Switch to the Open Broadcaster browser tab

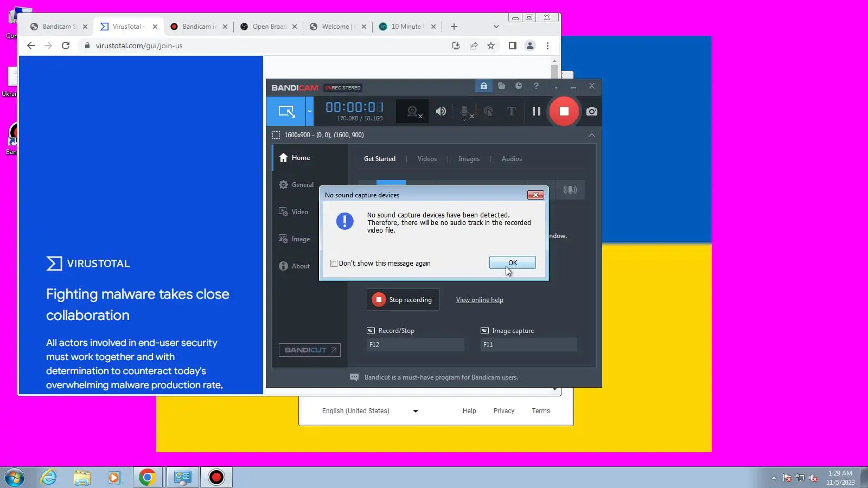pos(269,27)
